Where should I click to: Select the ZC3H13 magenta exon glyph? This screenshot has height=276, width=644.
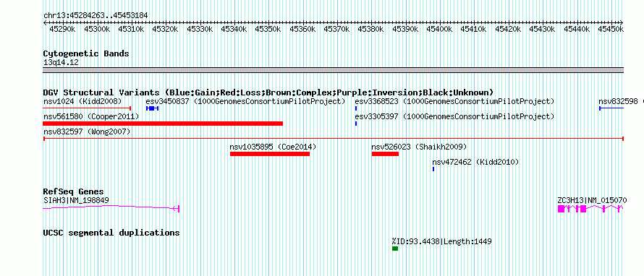(x=590, y=209)
